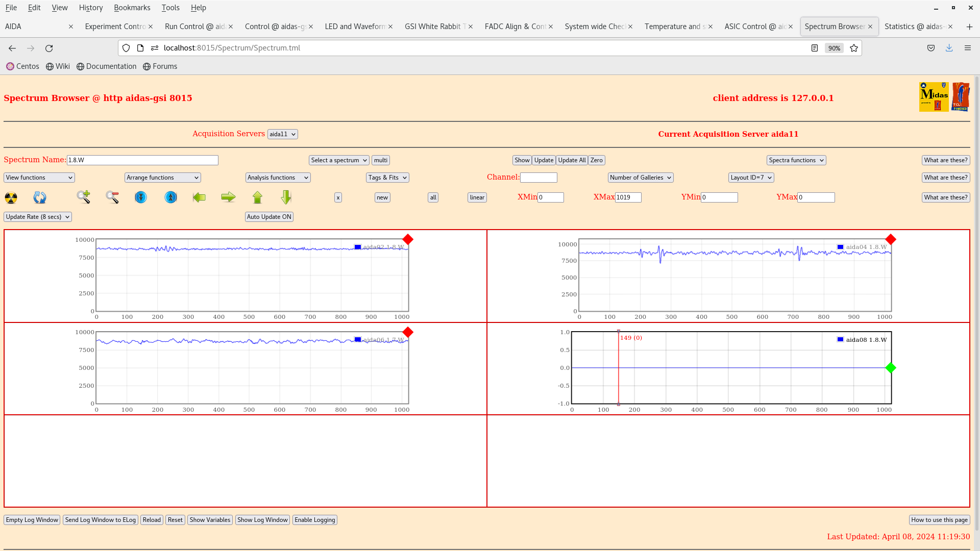Screen dimensions: 980x551
Task: Expand the Spectra functions dropdown
Action: pos(797,160)
